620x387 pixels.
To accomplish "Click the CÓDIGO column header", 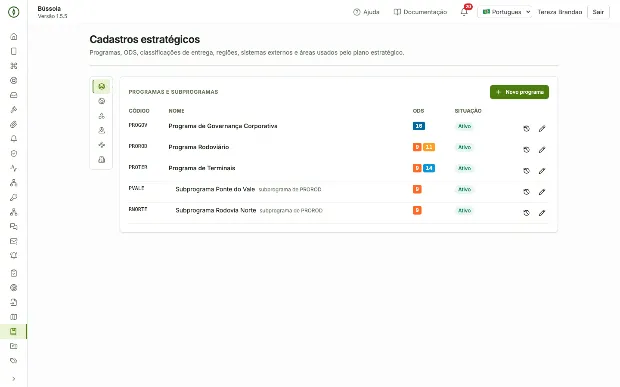I will pyautogui.click(x=139, y=111).
